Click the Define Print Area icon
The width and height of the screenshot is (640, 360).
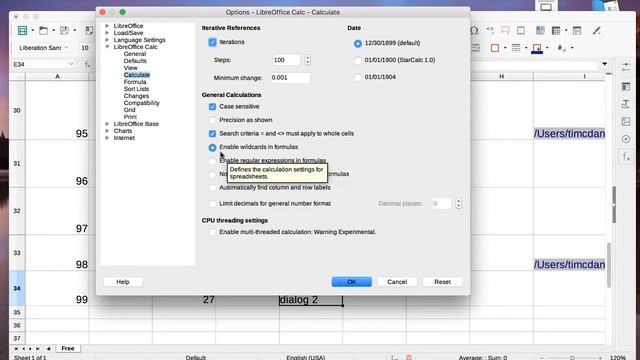[x=540, y=30]
